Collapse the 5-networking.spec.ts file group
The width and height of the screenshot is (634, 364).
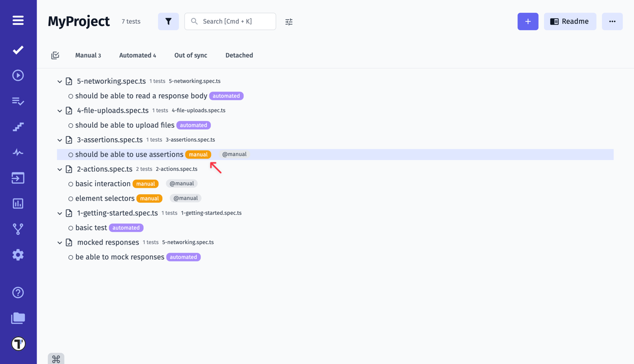59,81
